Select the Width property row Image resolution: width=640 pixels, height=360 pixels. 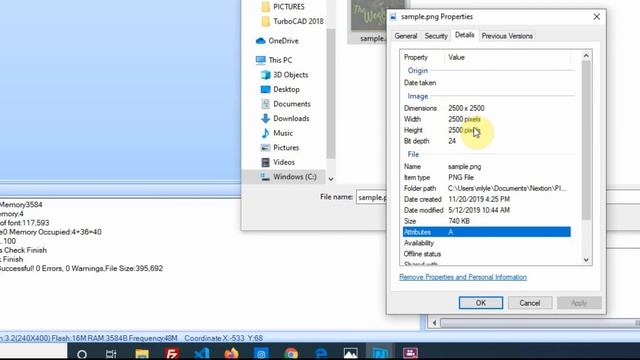click(487, 119)
